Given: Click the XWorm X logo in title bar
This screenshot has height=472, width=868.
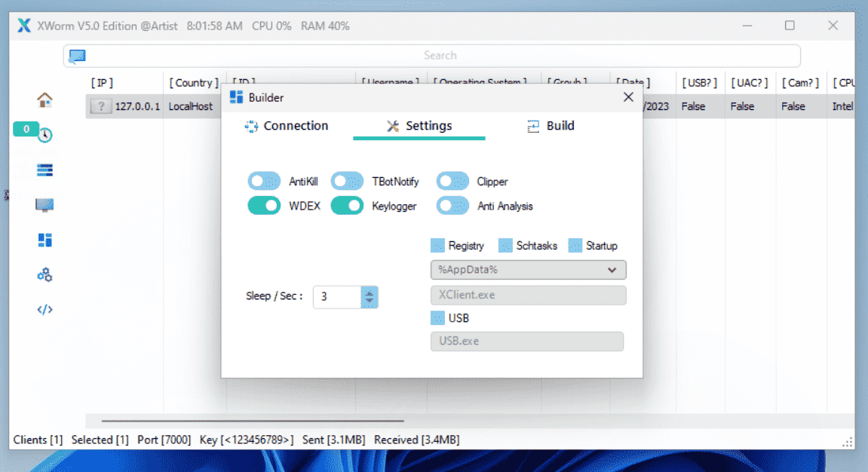Looking at the screenshot, I should pyautogui.click(x=24, y=26).
